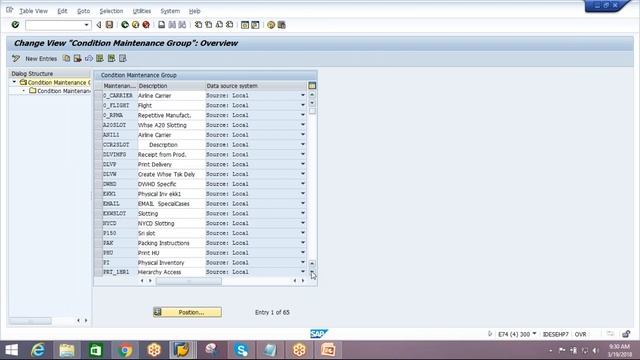
Task: Select row selector for DLVP
Action: [x=98, y=164]
